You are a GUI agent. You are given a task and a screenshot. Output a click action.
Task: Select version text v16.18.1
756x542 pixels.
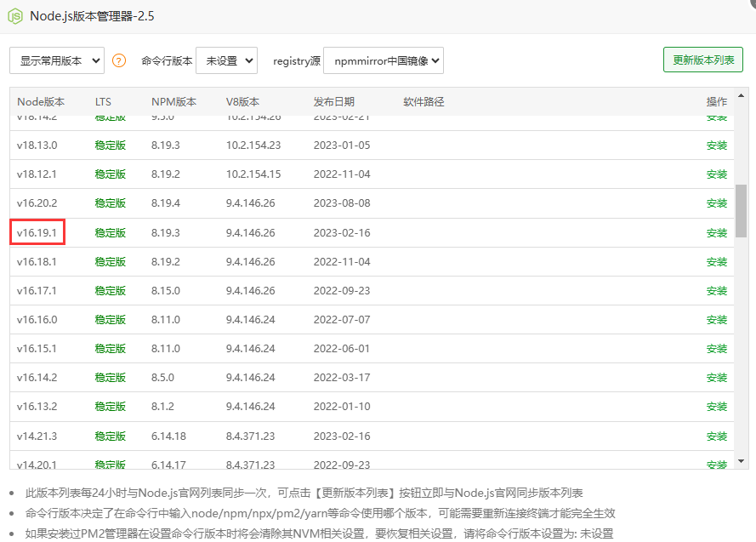coord(37,262)
